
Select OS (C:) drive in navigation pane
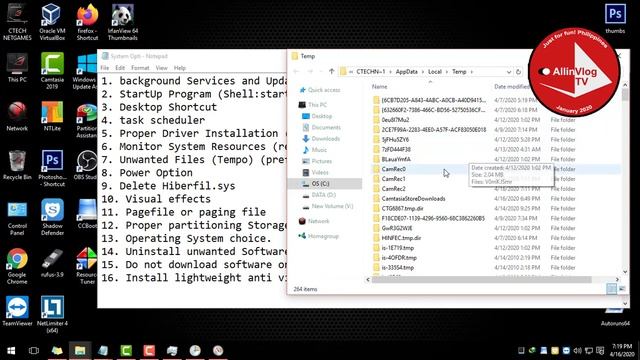coord(324,184)
